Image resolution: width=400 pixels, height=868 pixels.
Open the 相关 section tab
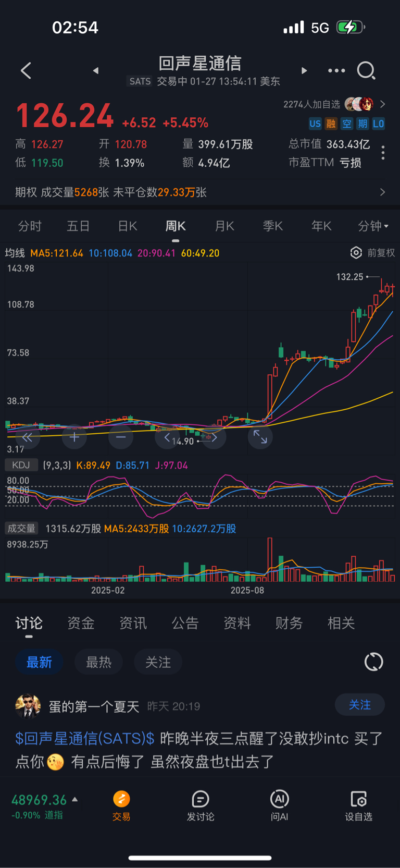coord(341,623)
